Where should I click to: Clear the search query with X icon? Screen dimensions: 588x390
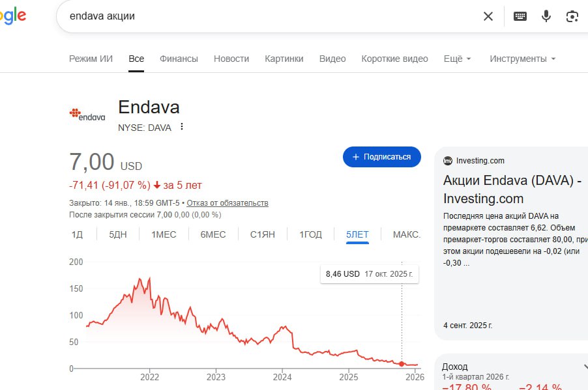(x=488, y=16)
